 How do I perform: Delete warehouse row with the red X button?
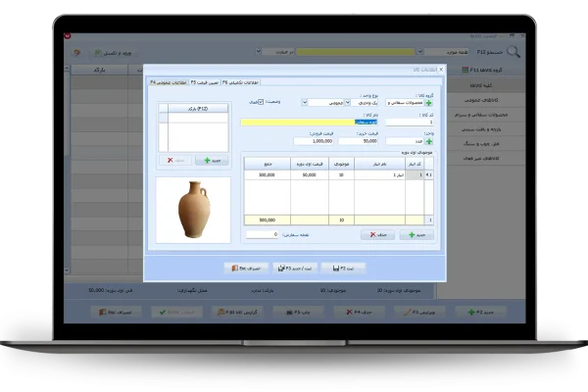point(377,235)
